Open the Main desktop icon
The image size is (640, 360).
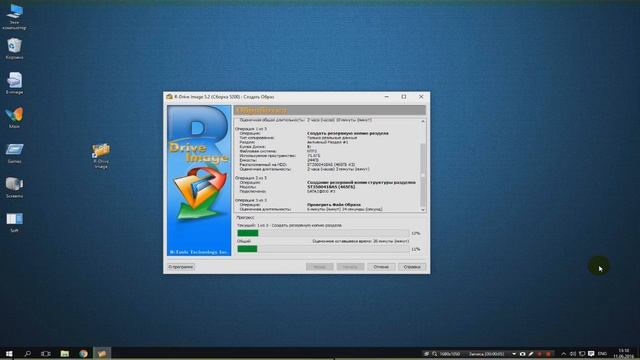coord(14,118)
